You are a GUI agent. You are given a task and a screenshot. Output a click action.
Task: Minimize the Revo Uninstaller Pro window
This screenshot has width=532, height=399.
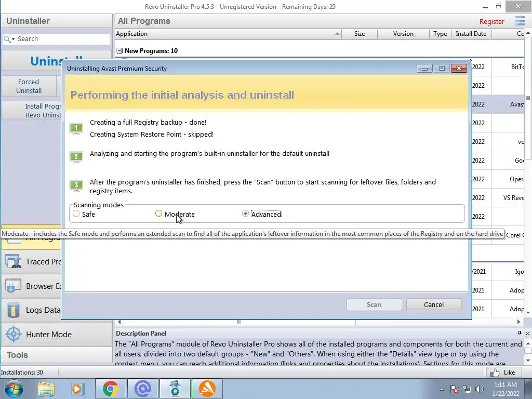coord(485,6)
